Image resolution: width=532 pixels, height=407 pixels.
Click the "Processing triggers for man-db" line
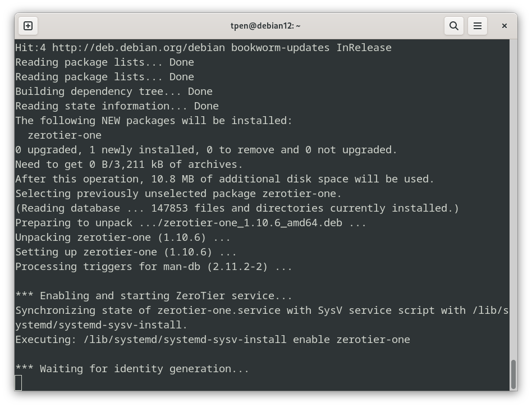point(153,267)
